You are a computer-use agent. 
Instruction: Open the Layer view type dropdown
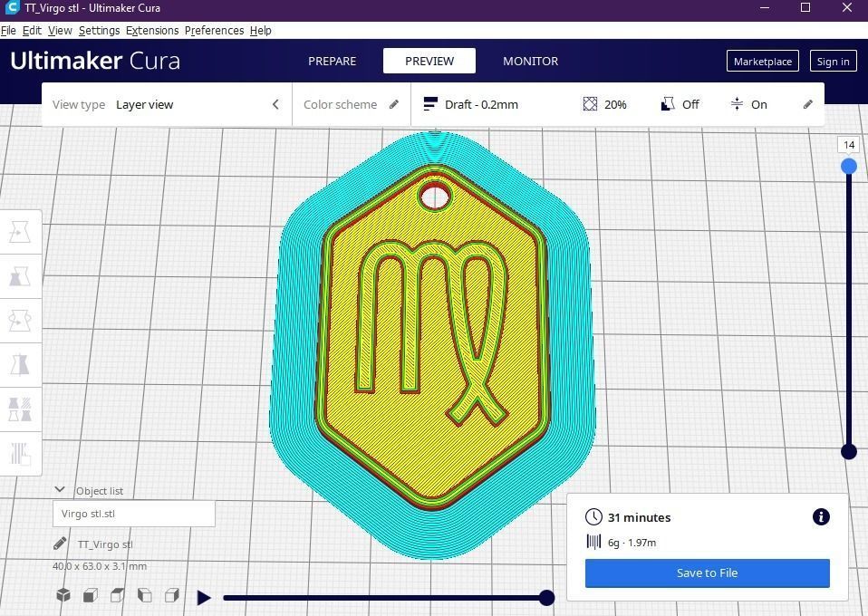click(166, 104)
